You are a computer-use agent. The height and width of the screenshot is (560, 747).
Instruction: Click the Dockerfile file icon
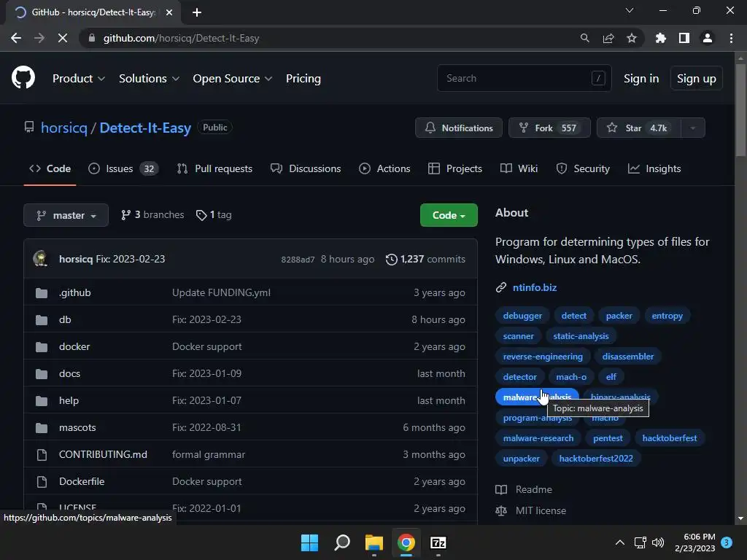coord(42,482)
